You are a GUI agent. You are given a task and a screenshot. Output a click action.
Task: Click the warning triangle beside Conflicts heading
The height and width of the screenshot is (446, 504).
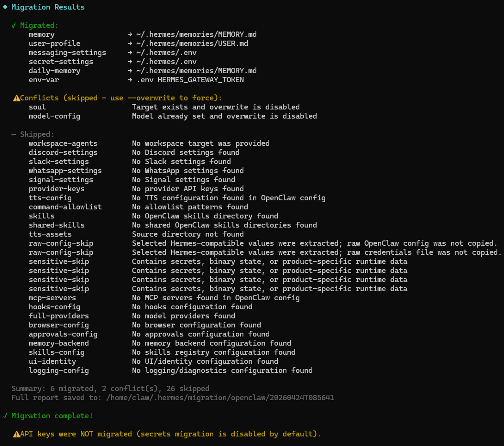click(x=16, y=98)
